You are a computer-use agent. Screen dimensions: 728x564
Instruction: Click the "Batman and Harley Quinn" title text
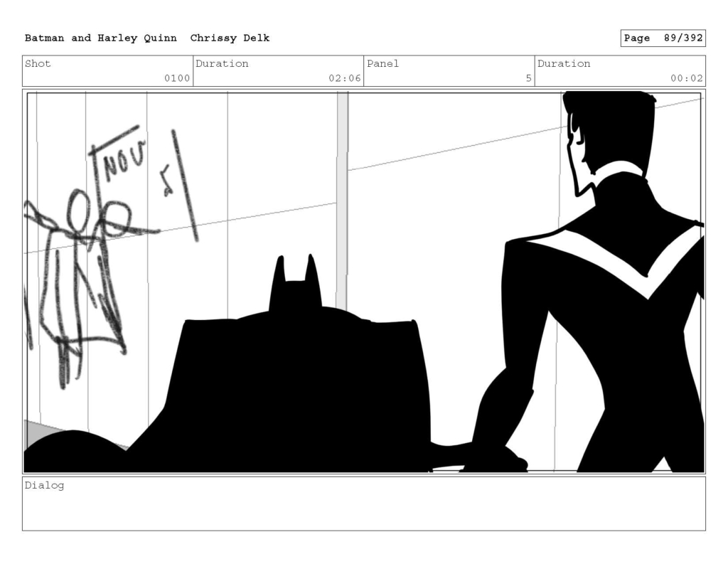point(101,38)
